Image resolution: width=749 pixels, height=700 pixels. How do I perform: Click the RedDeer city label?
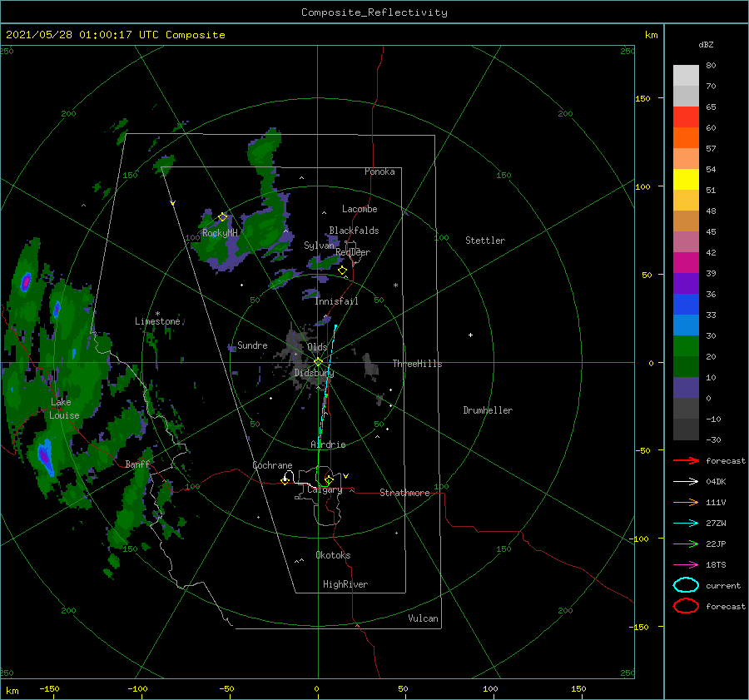coord(353,252)
